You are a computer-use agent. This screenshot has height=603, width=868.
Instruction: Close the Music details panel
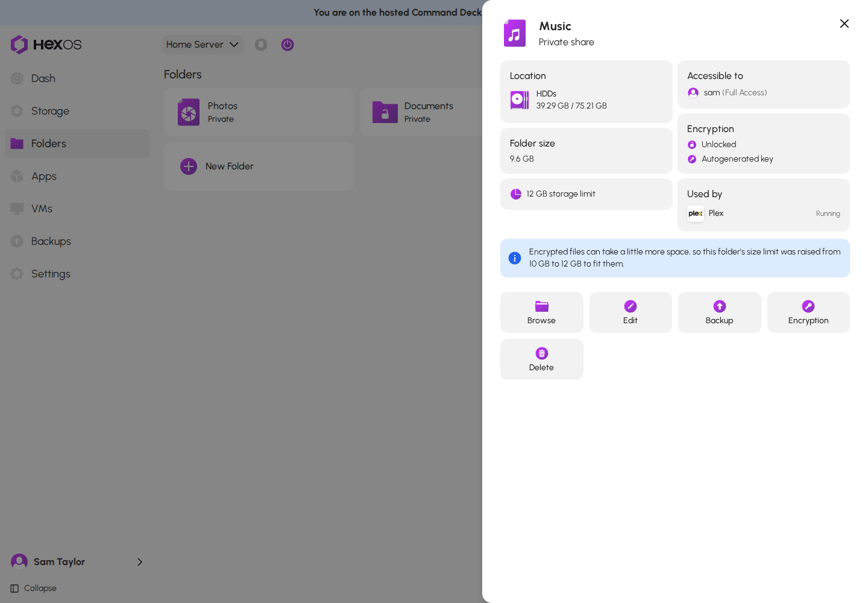pyautogui.click(x=844, y=24)
